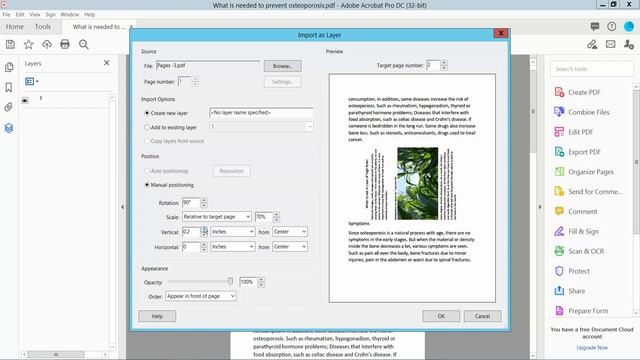Click the Search tools field

click(592, 69)
